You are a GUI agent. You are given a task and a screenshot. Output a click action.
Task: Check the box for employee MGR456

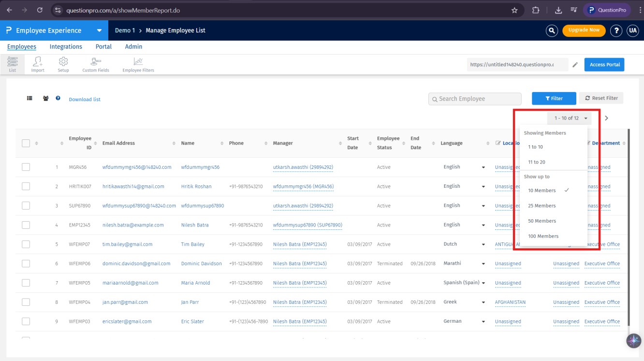pyautogui.click(x=26, y=167)
